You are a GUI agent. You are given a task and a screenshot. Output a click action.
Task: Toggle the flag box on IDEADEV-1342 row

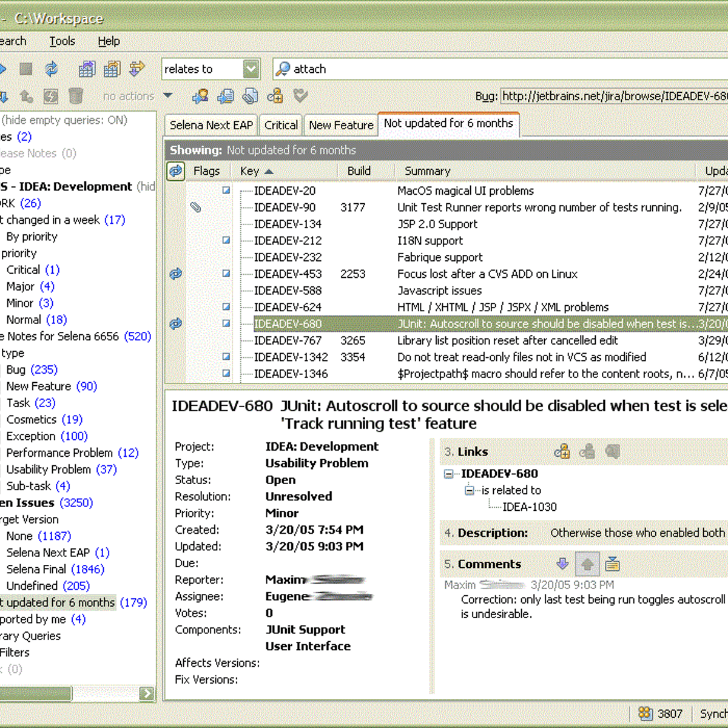(226, 357)
